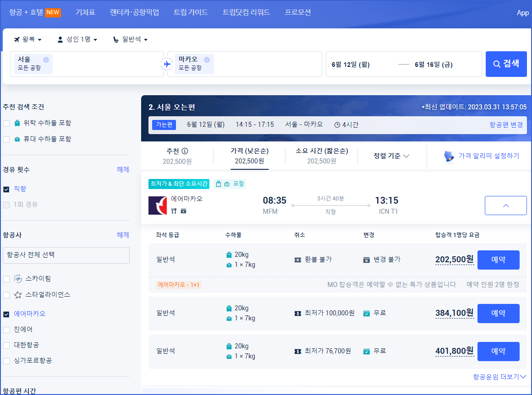532x395 pixels.
Task: Enable 위탁 수하물 포함 checkbox
Action: tap(6, 124)
